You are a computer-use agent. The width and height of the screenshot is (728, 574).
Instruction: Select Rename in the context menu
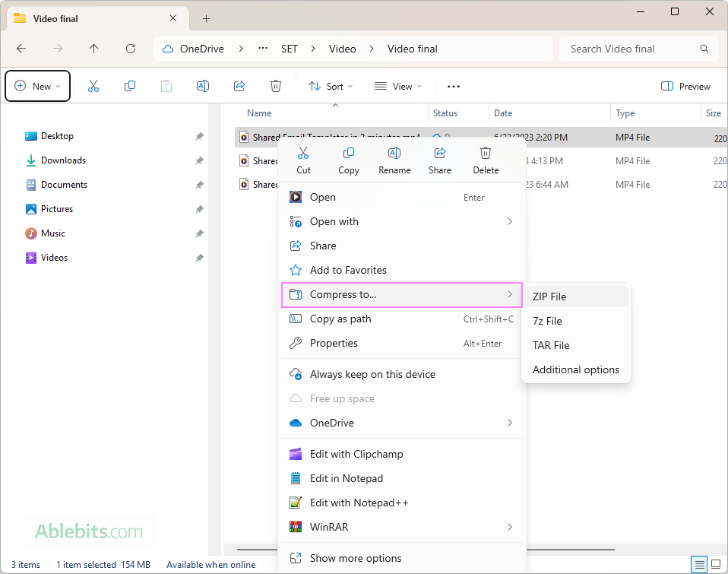pyautogui.click(x=394, y=160)
